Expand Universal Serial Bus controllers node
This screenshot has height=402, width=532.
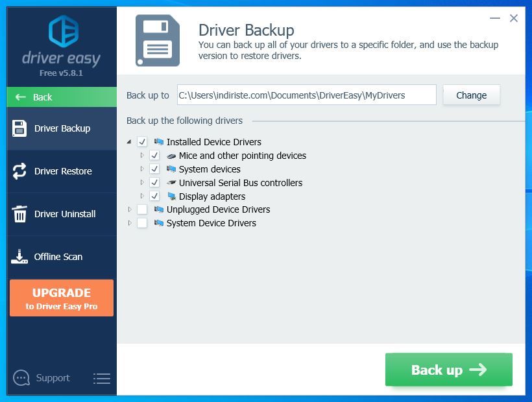[142, 182]
